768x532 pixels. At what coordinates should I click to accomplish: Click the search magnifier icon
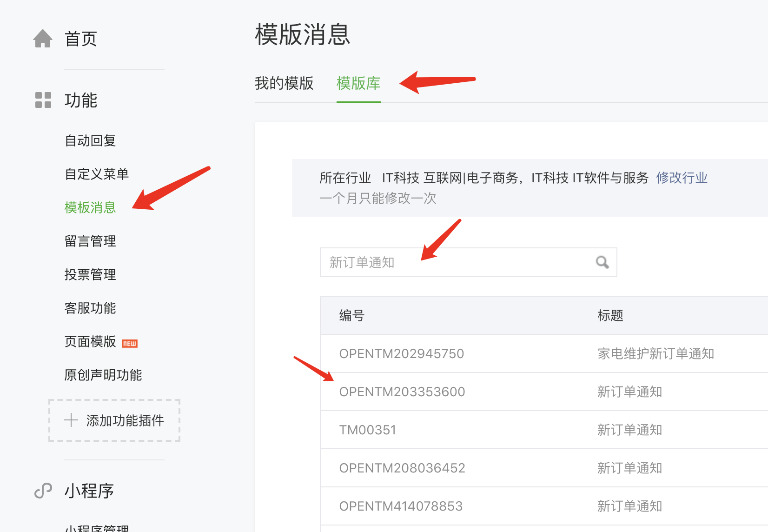[x=602, y=262]
